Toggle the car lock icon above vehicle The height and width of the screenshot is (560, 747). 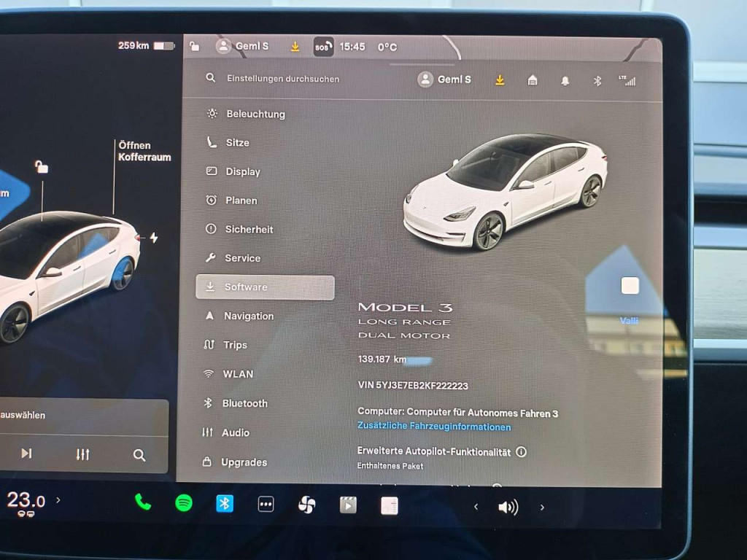42,168
